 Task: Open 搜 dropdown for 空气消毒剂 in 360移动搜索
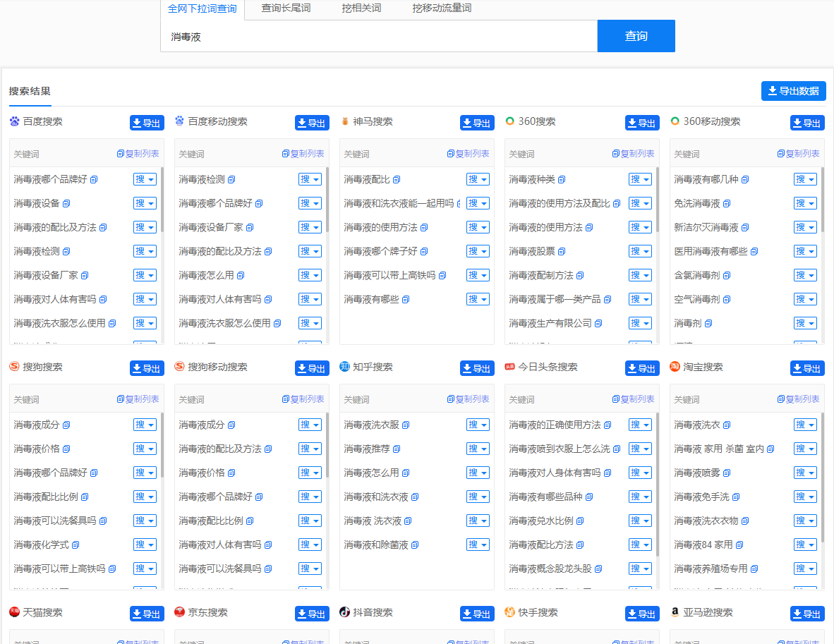(805, 299)
